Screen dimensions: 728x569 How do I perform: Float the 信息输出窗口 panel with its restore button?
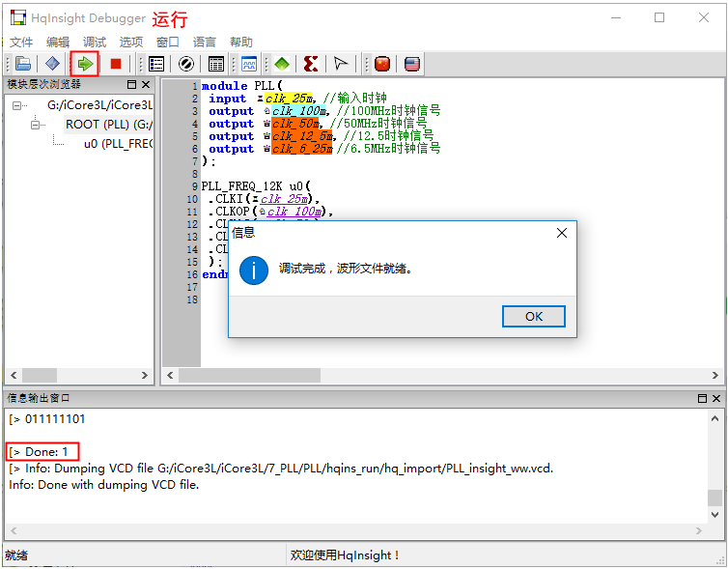[x=702, y=398]
